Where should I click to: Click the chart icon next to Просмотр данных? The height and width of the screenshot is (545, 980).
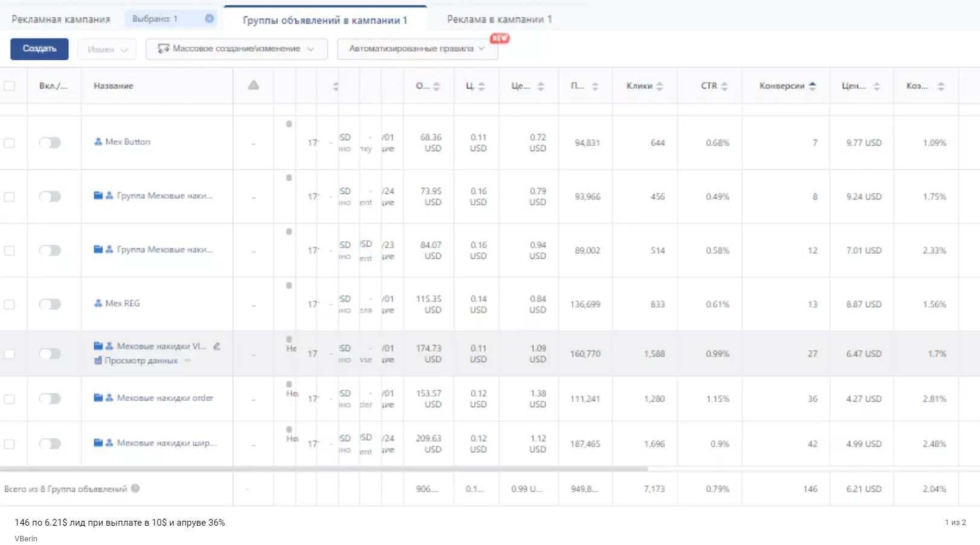pyautogui.click(x=98, y=361)
